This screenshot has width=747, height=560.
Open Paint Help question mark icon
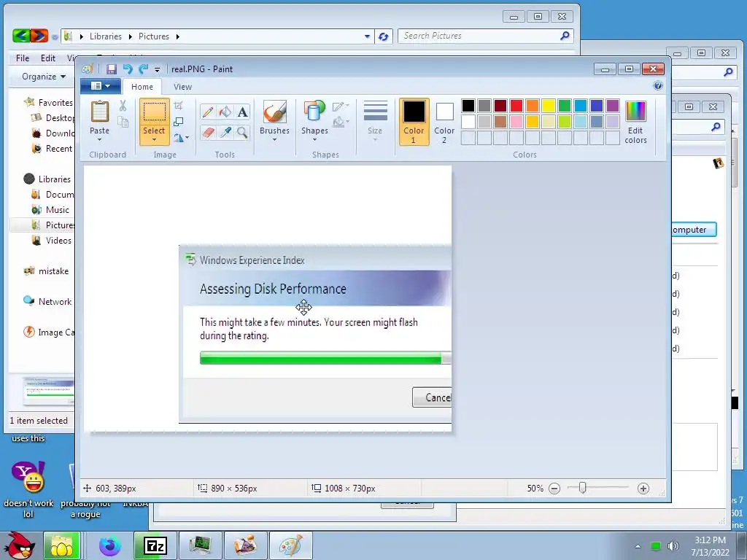point(658,85)
